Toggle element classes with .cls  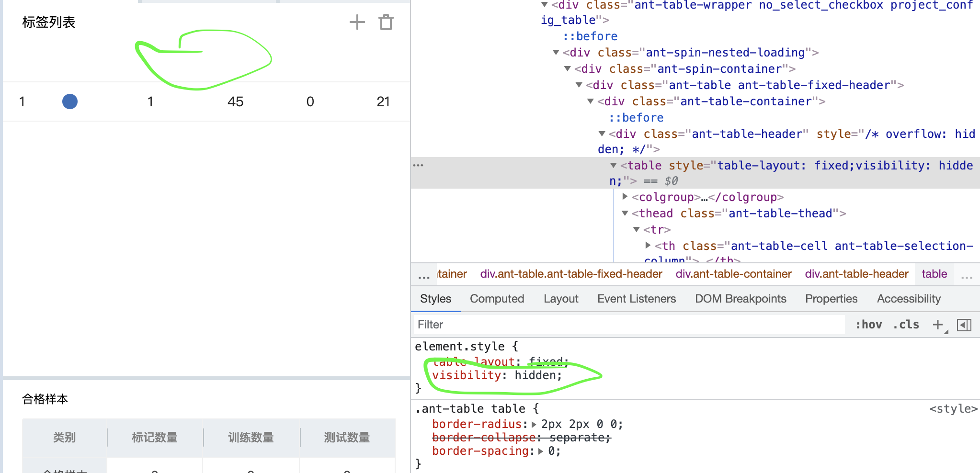click(906, 324)
